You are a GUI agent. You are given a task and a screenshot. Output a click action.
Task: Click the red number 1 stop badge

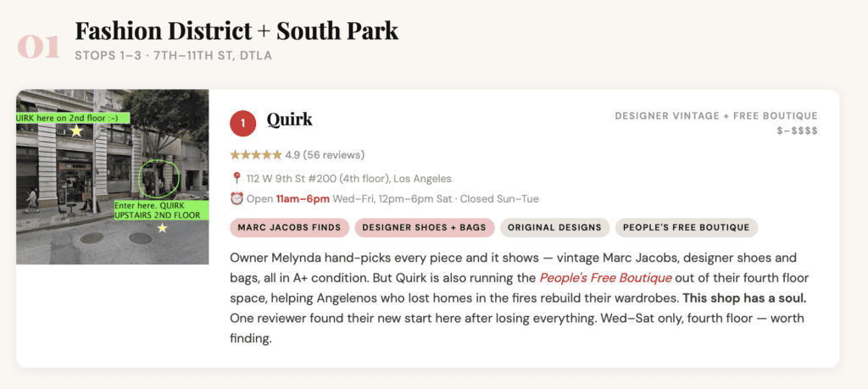pyautogui.click(x=243, y=123)
